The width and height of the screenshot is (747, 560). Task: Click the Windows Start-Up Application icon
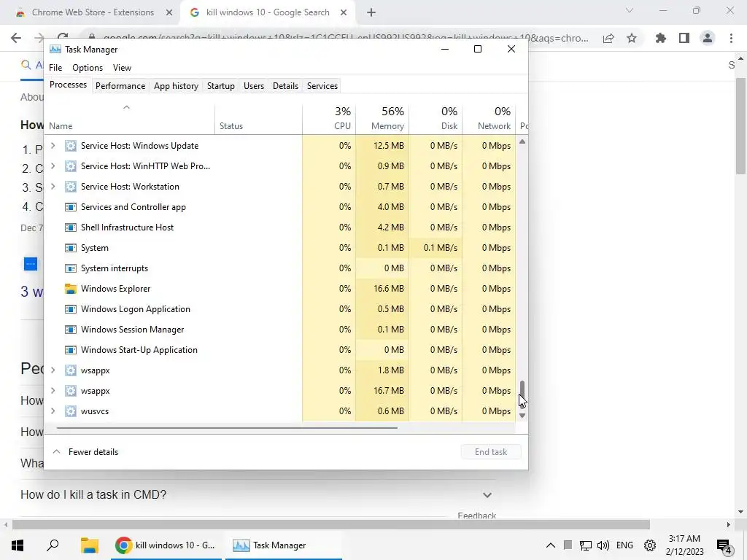click(x=71, y=350)
